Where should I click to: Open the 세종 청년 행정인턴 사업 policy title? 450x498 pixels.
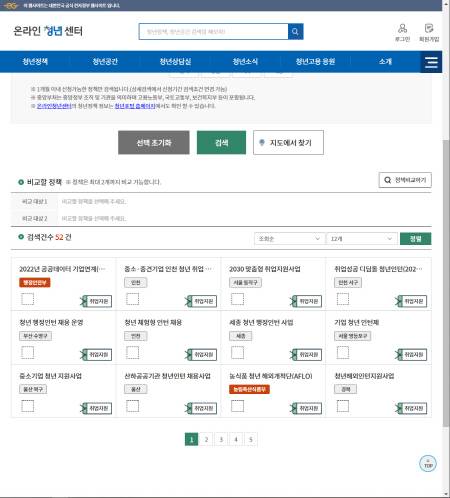tap(261, 322)
